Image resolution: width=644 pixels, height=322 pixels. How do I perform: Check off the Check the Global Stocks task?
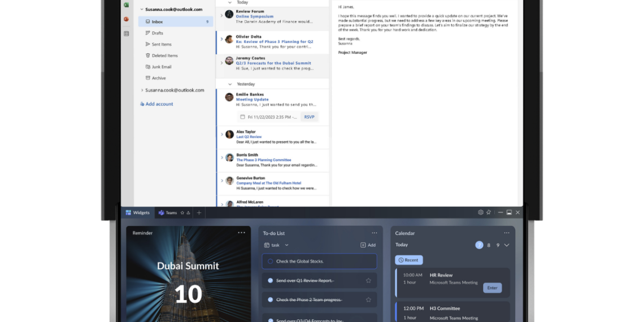pyautogui.click(x=270, y=261)
